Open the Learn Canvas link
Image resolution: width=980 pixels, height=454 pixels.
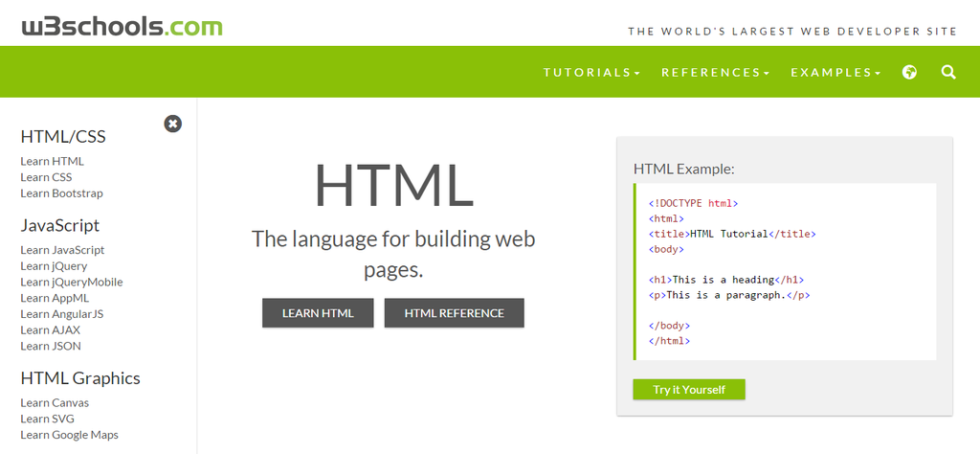(x=55, y=402)
